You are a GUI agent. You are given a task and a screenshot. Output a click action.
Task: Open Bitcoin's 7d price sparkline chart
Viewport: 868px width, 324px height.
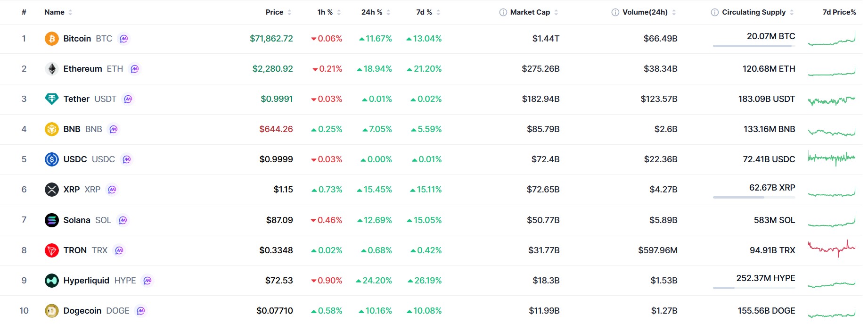tap(832, 39)
